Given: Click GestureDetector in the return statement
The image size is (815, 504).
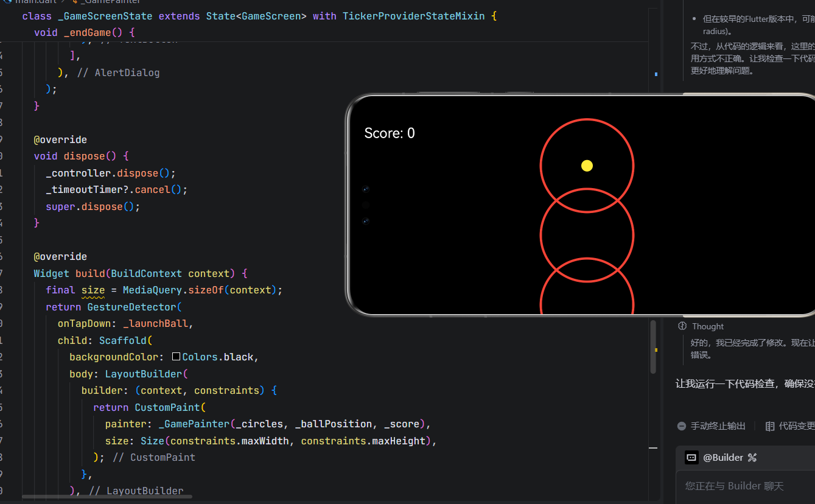Looking at the screenshot, I should click(x=132, y=307).
